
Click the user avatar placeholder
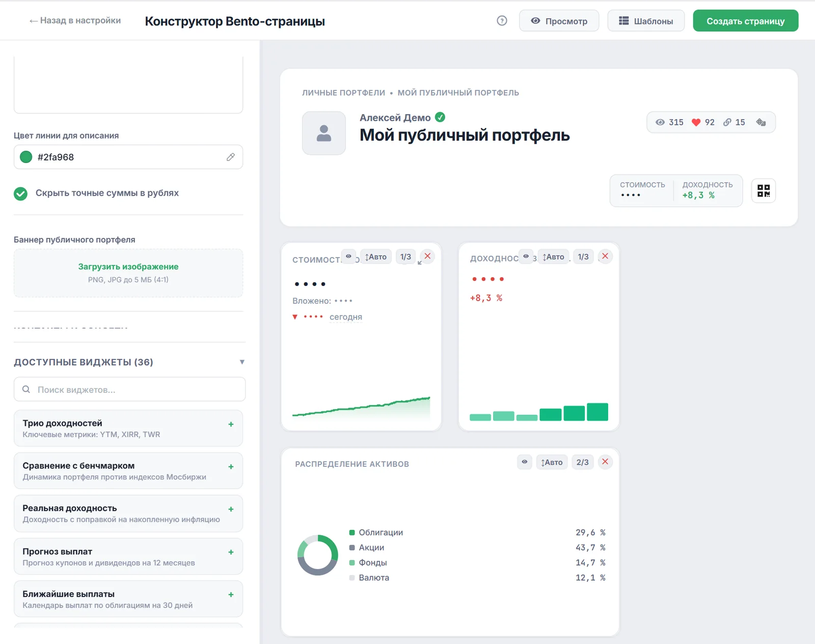pyautogui.click(x=324, y=133)
